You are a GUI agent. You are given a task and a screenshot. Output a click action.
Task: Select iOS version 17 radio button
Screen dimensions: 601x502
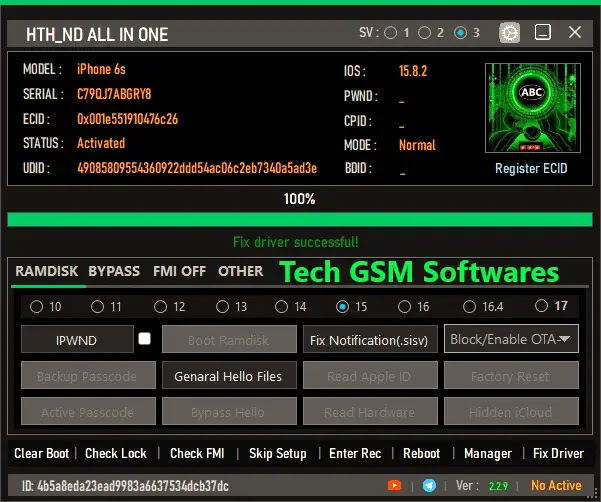click(541, 306)
